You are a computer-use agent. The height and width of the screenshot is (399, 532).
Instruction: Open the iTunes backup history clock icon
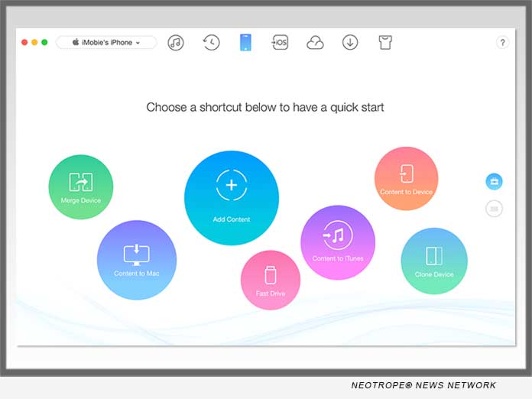pyautogui.click(x=211, y=43)
